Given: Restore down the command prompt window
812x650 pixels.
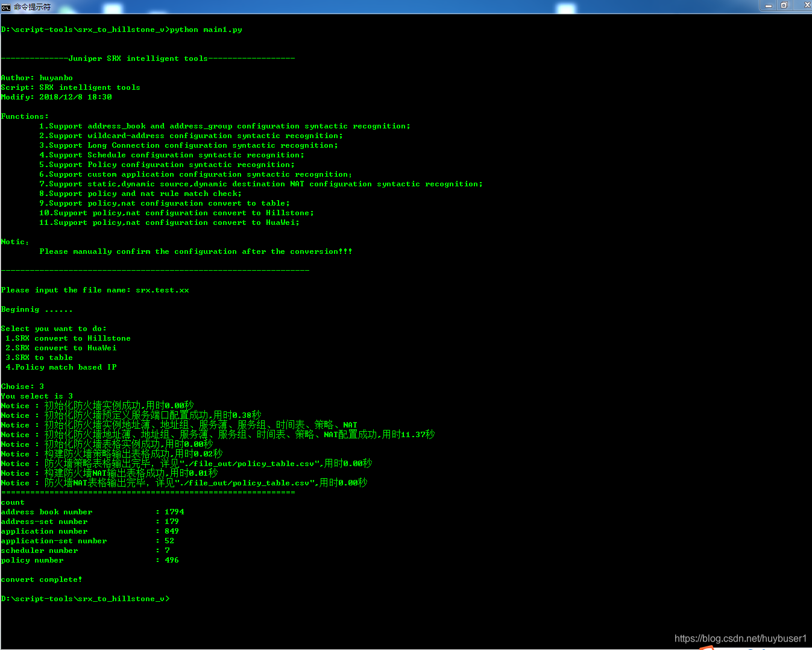Looking at the screenshot, I should pos(784,5).
